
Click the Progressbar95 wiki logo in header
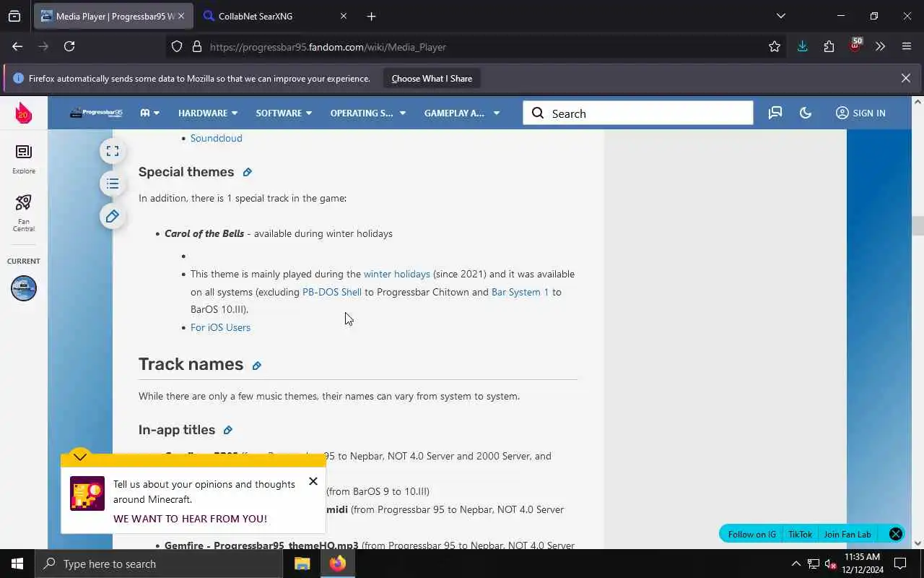pyautogui.click(x=96, y=113)
